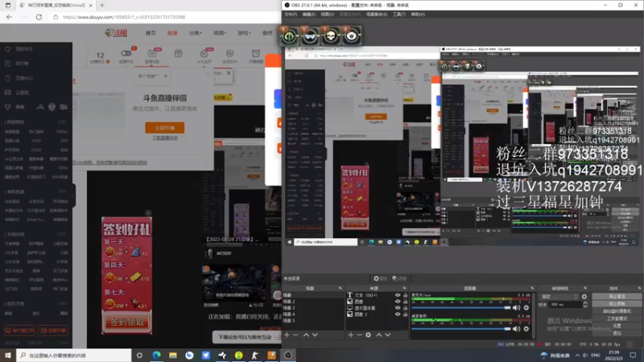
Task: Toggle the live stream switch on Douyu
Action: point(126,53)
